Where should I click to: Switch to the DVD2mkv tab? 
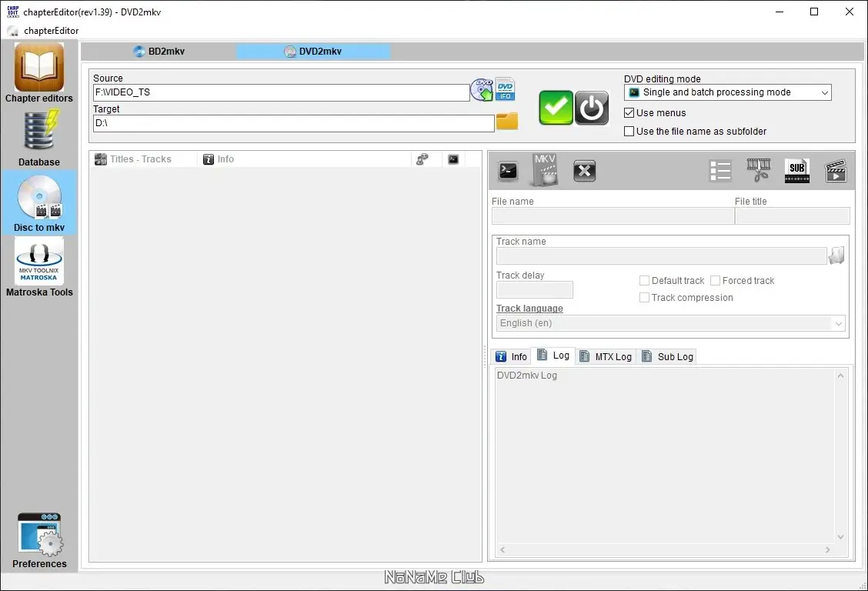coord(313,52)
